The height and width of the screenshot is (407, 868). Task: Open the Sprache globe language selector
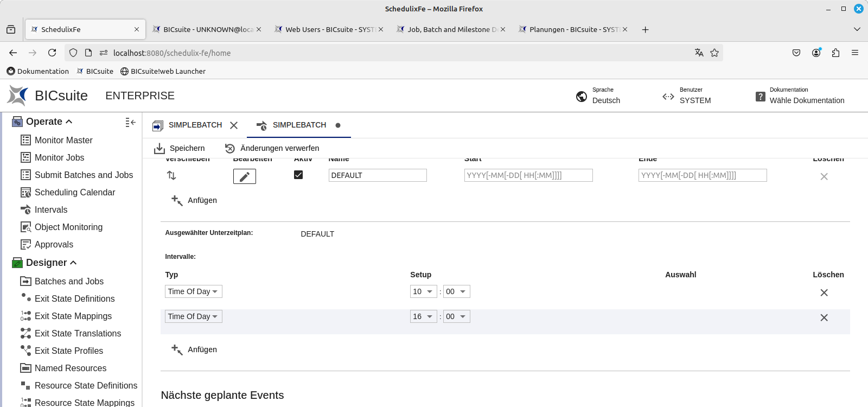pyautogui.click(x=582, y=96)
